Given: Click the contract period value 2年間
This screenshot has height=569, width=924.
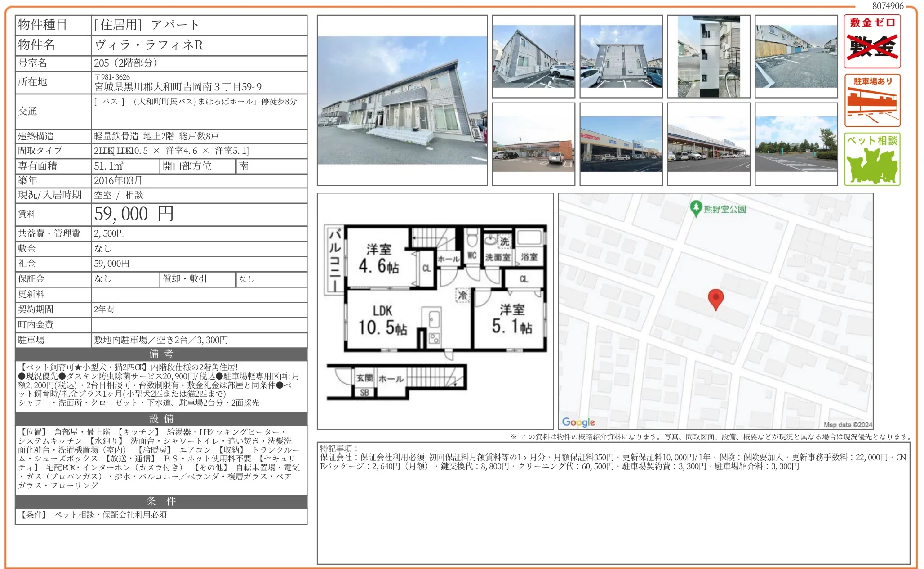Looking at the screenshot, I should (104, 309).
